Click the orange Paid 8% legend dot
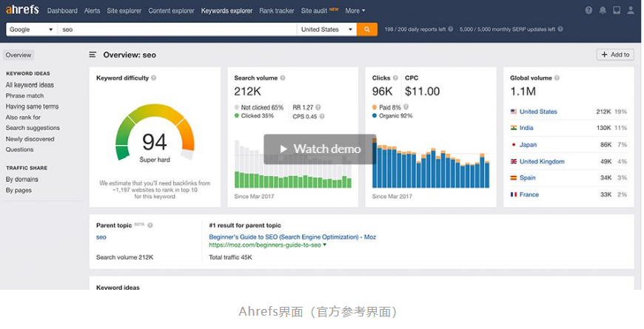 pyautogui.click(x=375, y=107)
